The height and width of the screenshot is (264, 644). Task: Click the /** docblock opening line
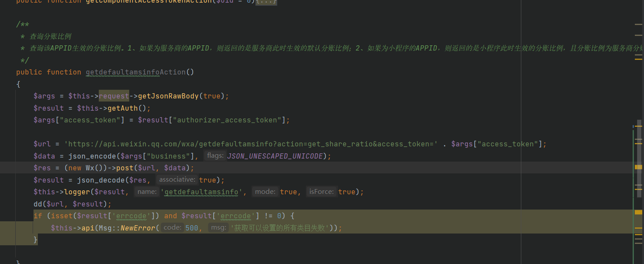(x=23, y=24)
